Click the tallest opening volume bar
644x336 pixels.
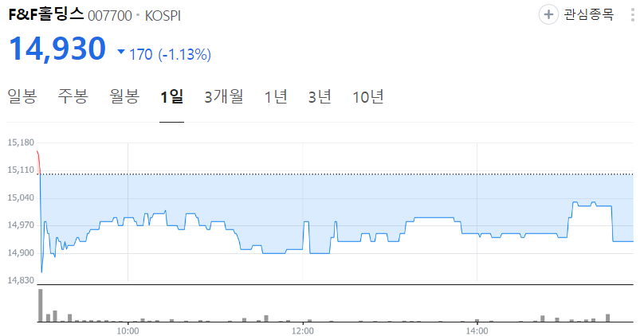[x=41, y=305]
